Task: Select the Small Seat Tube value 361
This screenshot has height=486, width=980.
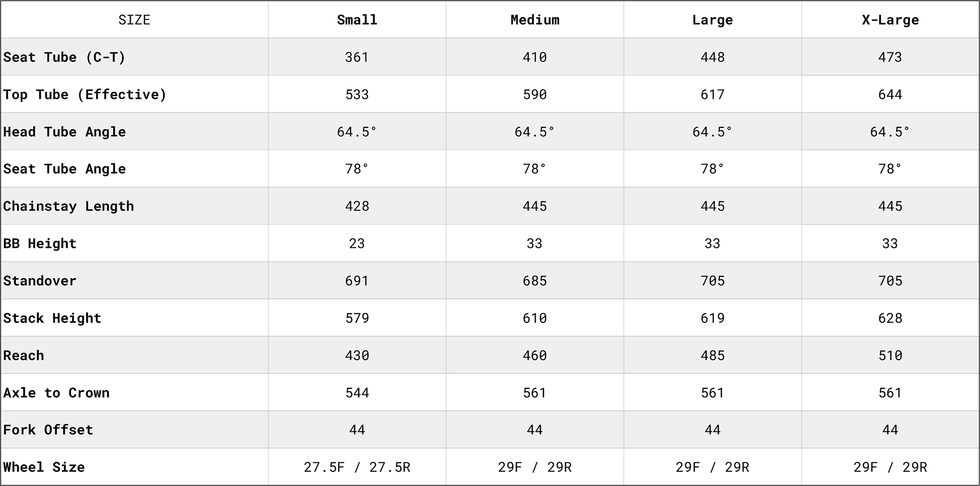Action: pos(357,57)
